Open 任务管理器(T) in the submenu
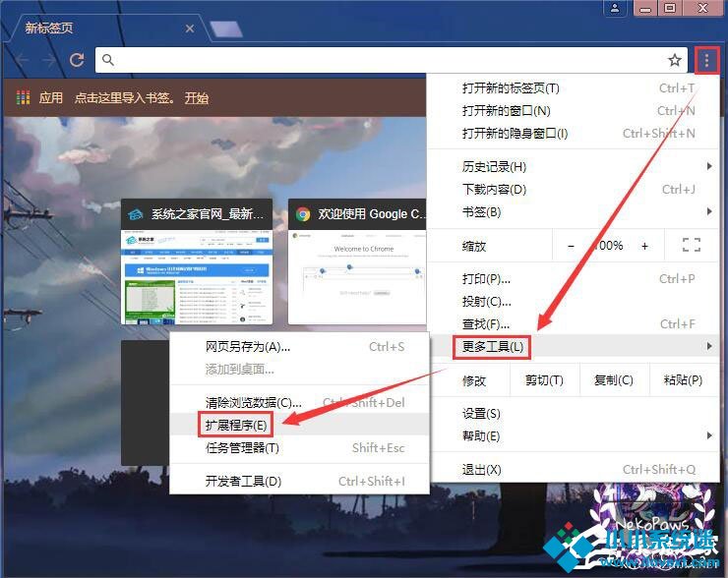This screenshot has height=578, width=728. (x=299, y=447)
